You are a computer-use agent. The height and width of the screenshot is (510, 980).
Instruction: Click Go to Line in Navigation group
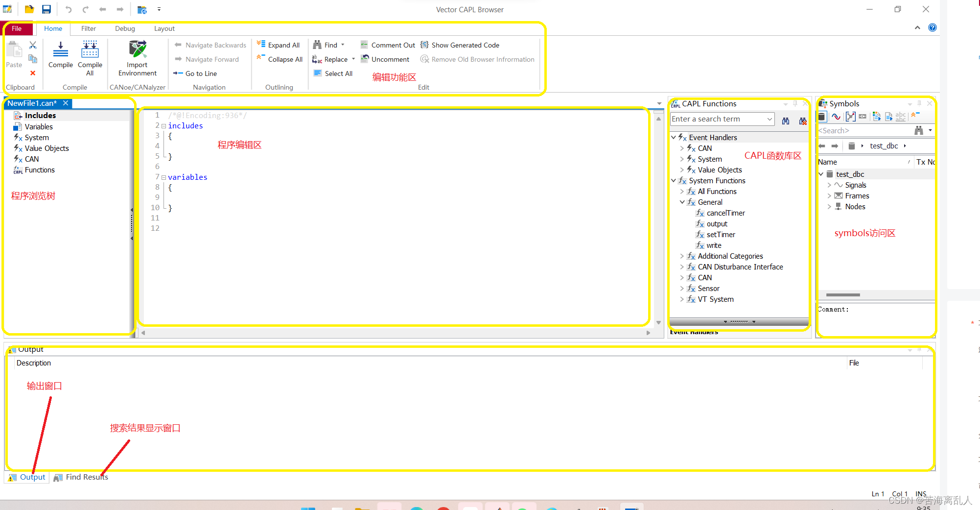pos(195,73)
